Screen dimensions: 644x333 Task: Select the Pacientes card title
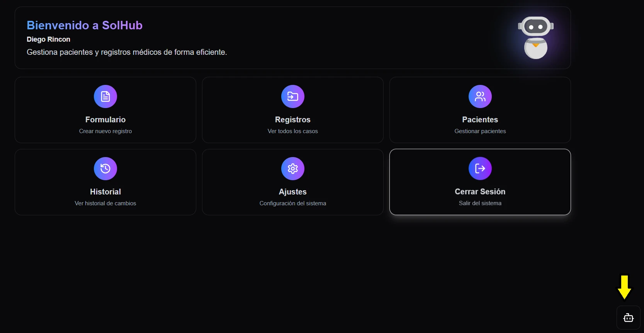point(480,120)
